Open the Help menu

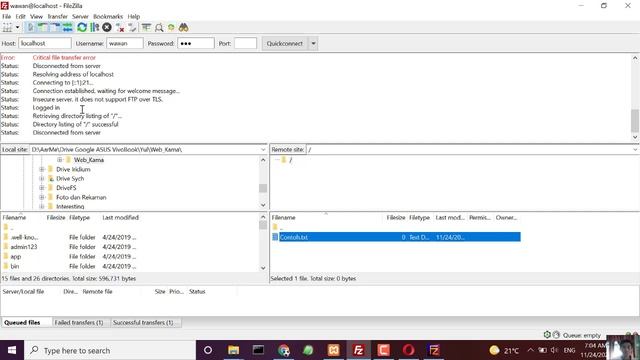(133, 16)
